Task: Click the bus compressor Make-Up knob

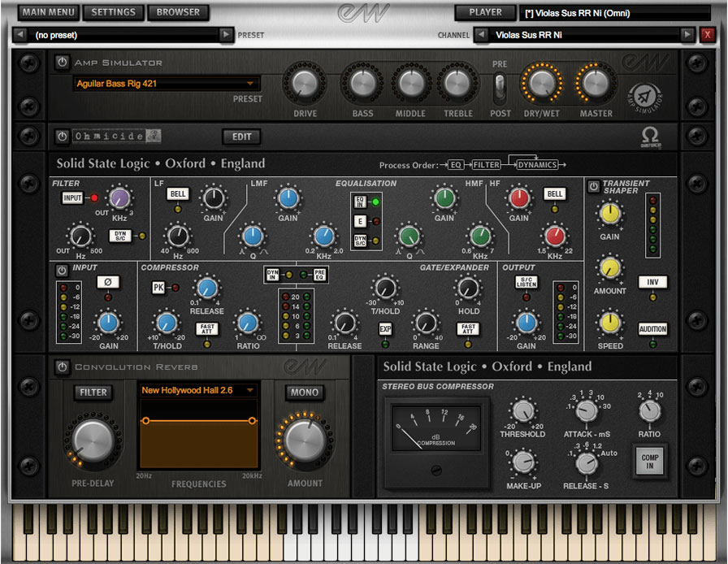Action: point(524,462)
